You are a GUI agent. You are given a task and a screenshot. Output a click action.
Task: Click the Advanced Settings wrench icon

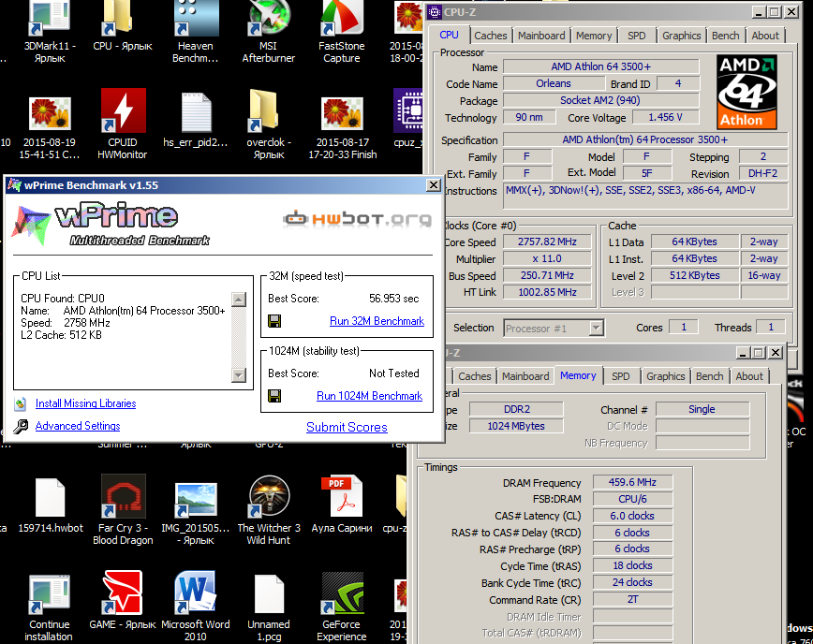[x=21, y=427]
